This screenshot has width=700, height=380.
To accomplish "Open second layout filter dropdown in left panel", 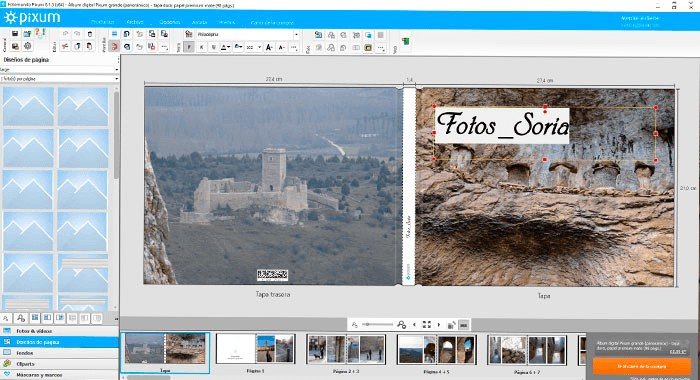I will coord(59,79).
